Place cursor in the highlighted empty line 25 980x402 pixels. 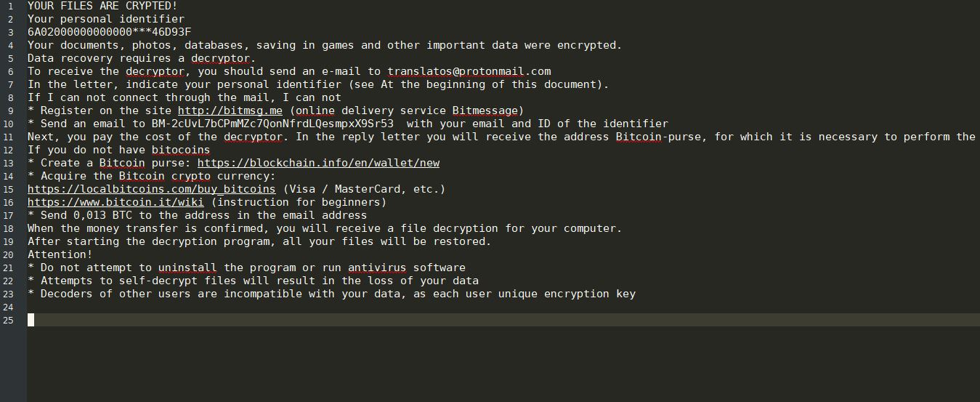pos(436,320)
